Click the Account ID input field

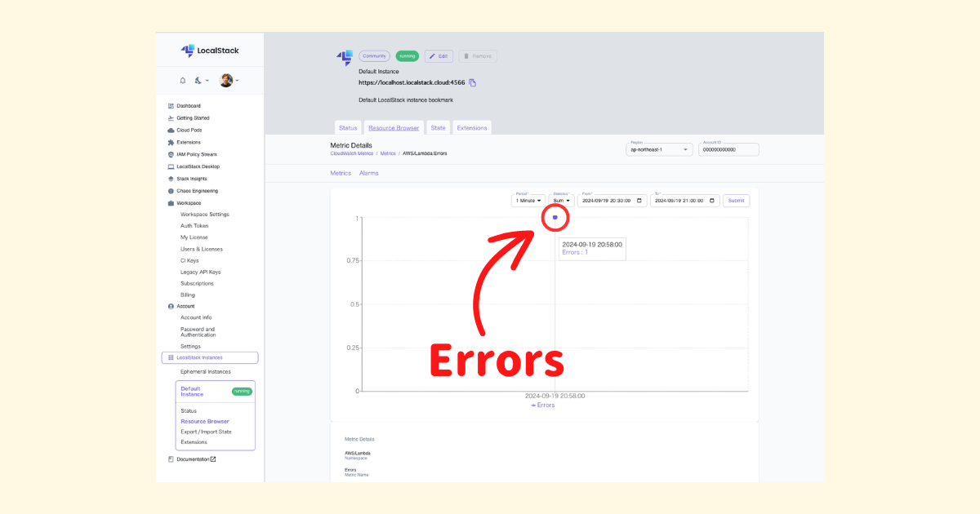coord(728,149)
